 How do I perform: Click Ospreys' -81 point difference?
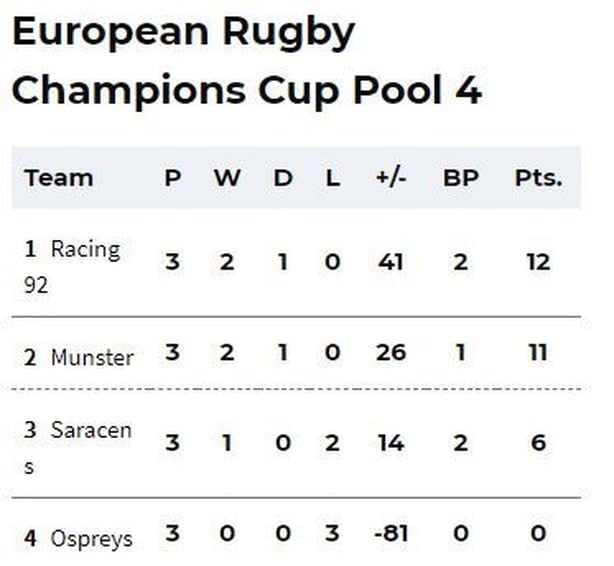pos(391,533)
